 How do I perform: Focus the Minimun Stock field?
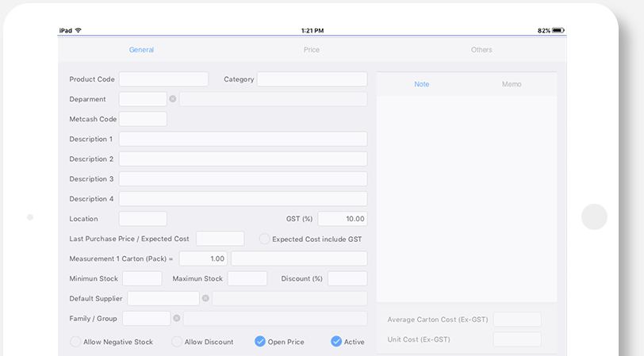(142, 278)
